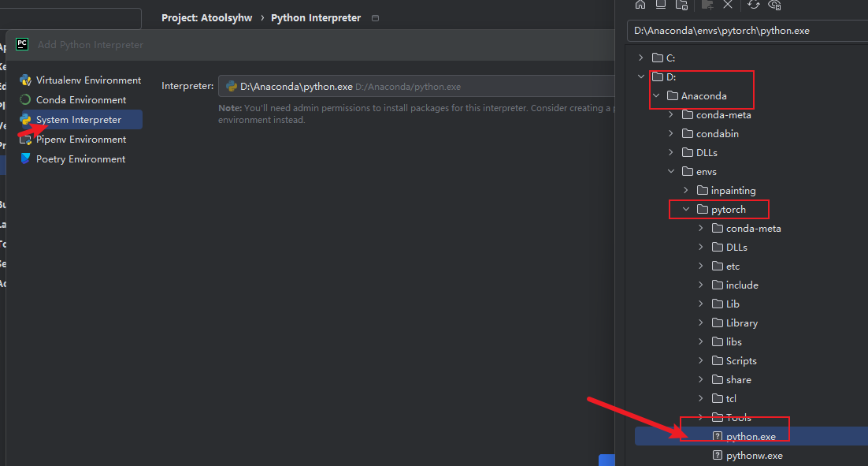Refresh the file tree with refresh icon
This screenshot has height=466, width=868.
[753, 5]
